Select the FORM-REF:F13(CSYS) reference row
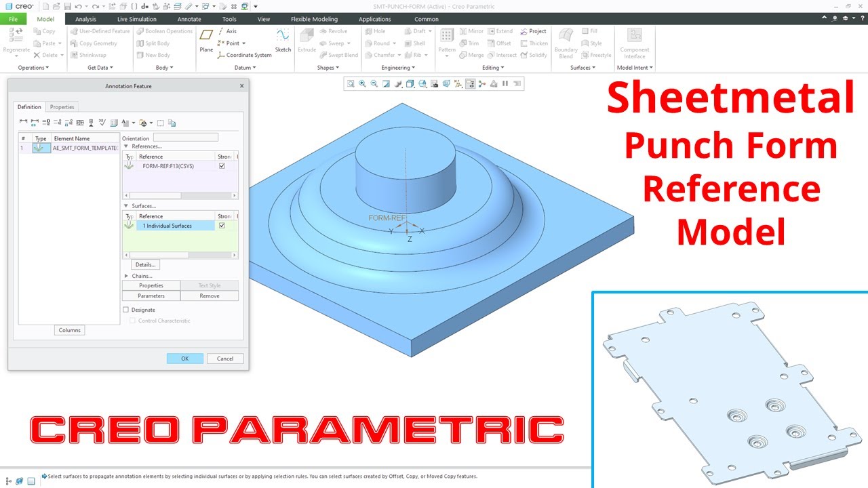This screenshot has height=488, width=868. pos(180,166)
